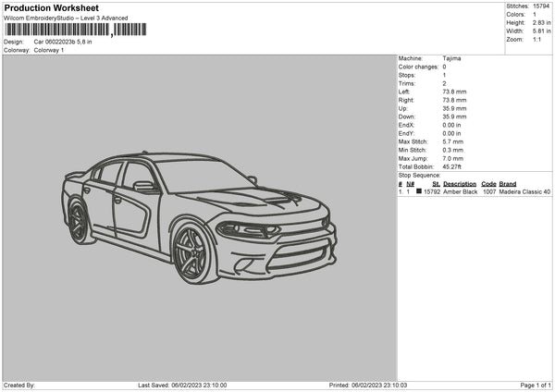Image resolution: width=555 pixels, height=392 pixels.
Task: Click the Production Worksheet title
Action: click(51, 7)
